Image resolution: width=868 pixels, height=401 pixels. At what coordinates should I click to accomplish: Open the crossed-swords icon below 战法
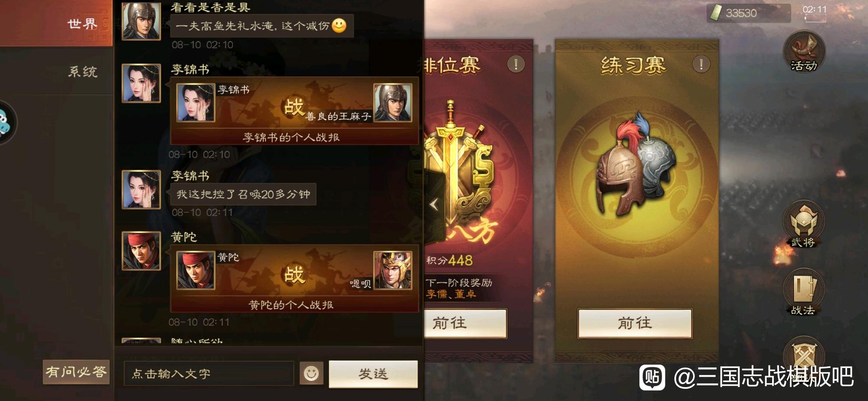[804, 354]
